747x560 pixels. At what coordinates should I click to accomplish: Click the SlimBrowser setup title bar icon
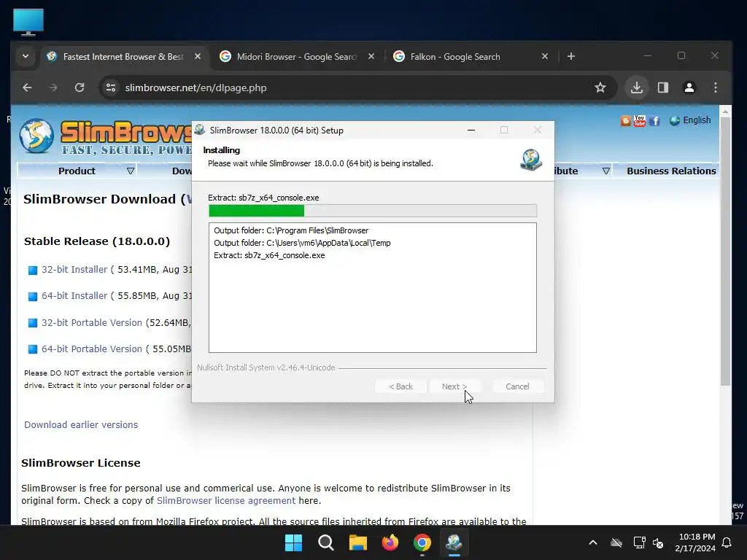[200, 130]
